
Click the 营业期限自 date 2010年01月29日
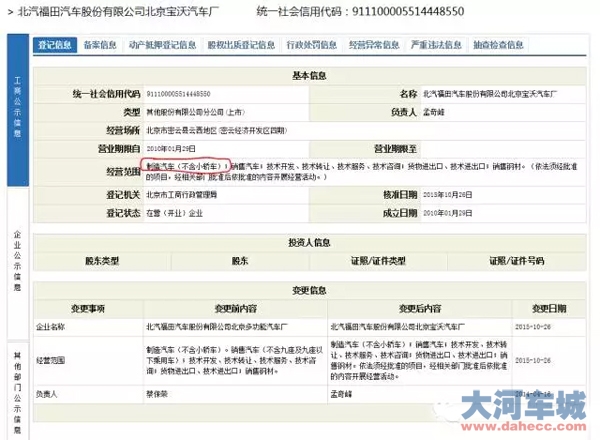click(171, 149)
